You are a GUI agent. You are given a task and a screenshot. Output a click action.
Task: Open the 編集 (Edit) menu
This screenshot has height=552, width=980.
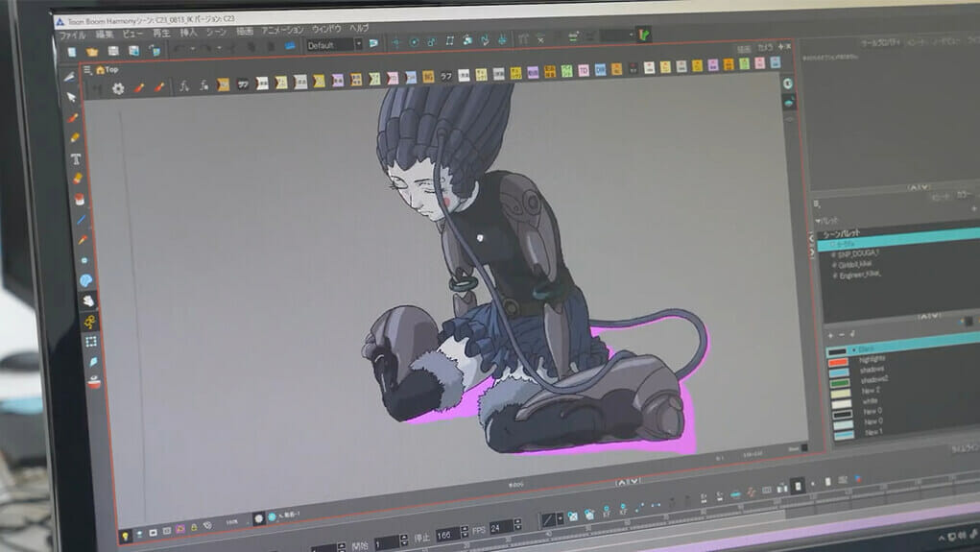pyautogui.click(x=104, y=35)
